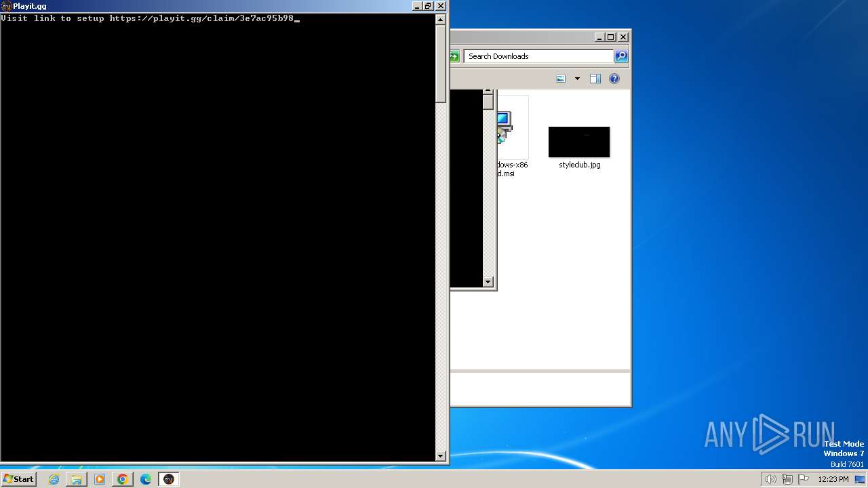
Task: Open the File Explorer taskbar button
Action: point(77,479)
